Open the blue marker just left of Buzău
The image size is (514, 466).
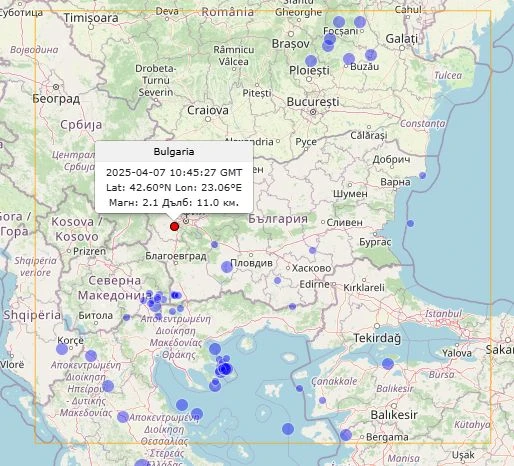[349, 59]
